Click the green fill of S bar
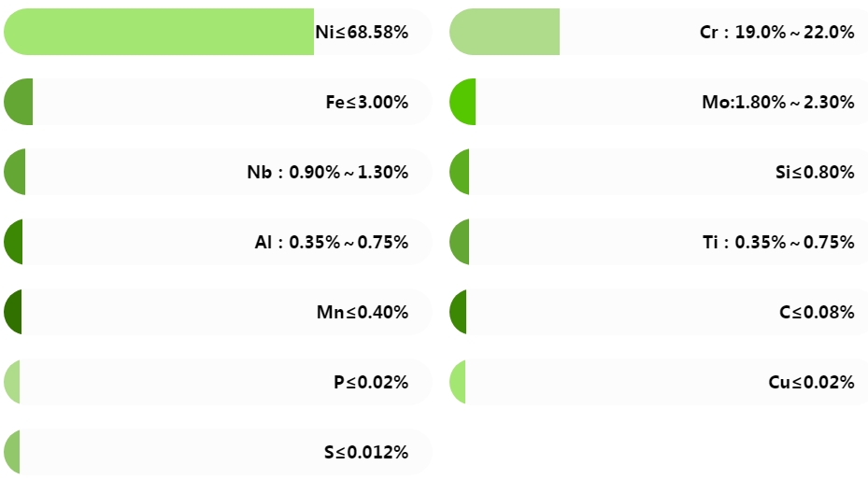Viewport: 868px width, 479px height. 11,452
